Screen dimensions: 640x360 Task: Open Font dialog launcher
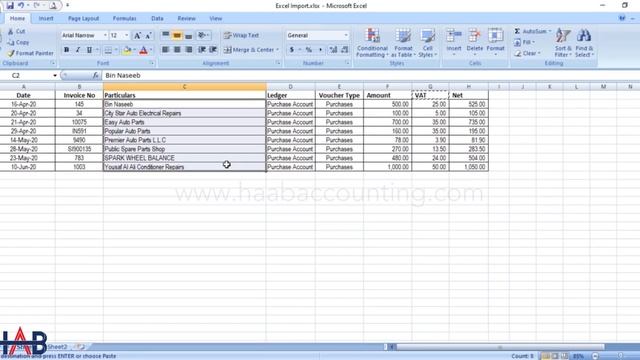point(151,63)
